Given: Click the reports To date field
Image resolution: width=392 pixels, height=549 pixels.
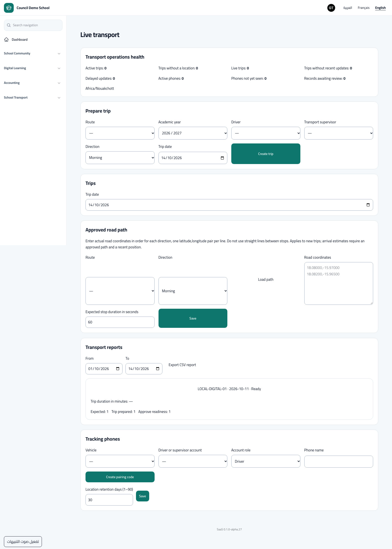Looking at the screenshot, I should click(x=144, y=369).
